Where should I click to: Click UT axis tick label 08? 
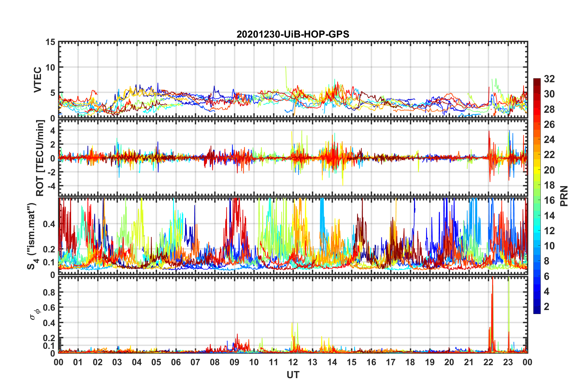point(215,362)
